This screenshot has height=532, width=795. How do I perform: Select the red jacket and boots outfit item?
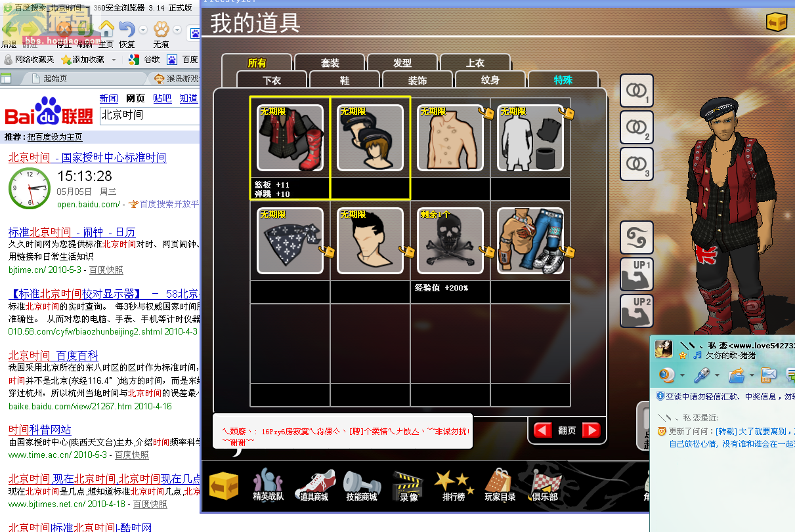[290, 138]
